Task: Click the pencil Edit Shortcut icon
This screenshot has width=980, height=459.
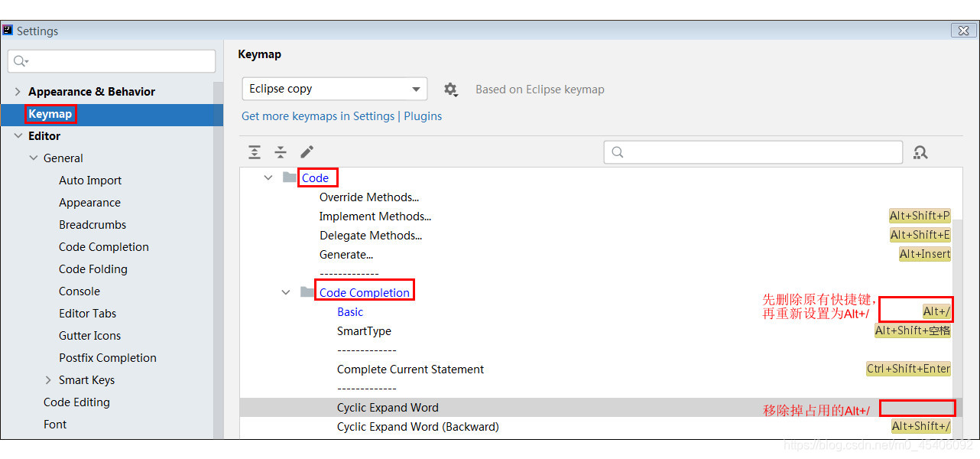Action: pyautogui.click(x=307, y=152)
